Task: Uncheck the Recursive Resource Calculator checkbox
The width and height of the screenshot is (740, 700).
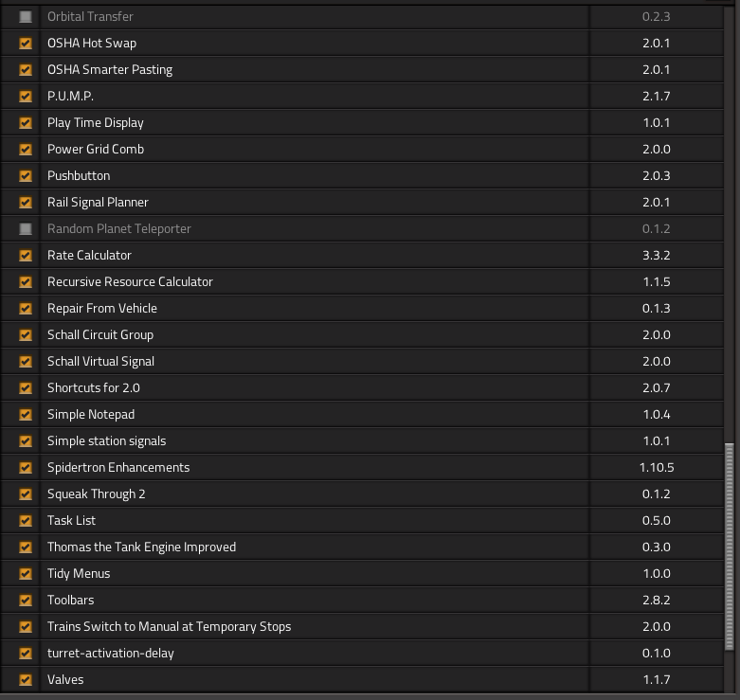Action: click(26, 281)
